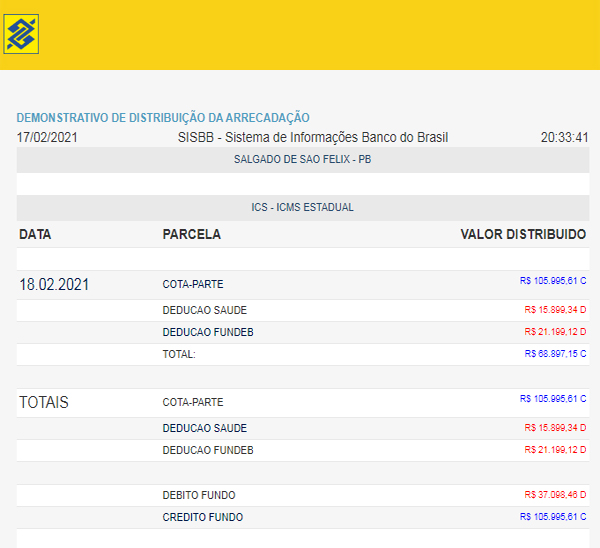600x548 pixels.
Task: Select the SALGADO DE SAO FELIX - PB header
Action: [303, 159]
